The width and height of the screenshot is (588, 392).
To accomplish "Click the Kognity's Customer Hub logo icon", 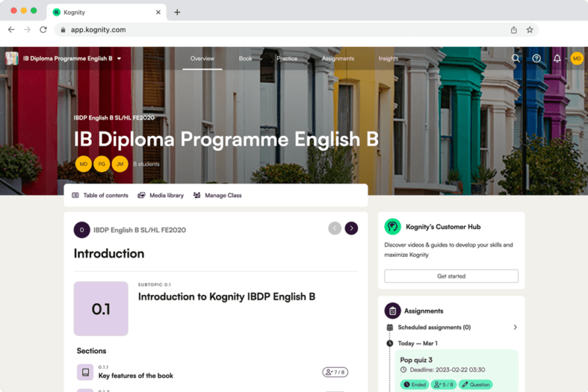I will click(392, 227).
